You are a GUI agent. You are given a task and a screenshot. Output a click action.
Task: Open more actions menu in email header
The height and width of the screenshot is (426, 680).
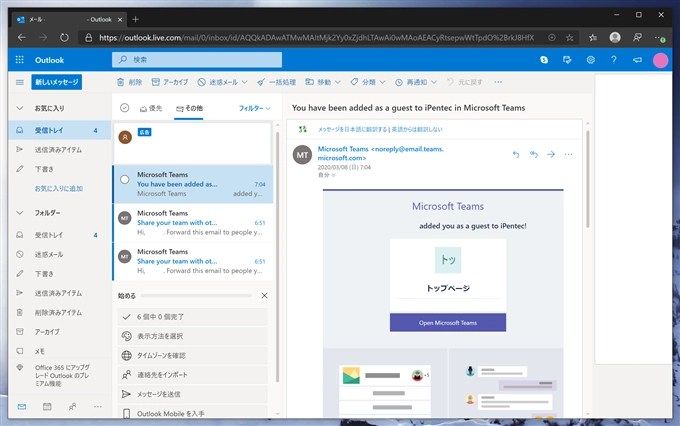pos(568,154)
